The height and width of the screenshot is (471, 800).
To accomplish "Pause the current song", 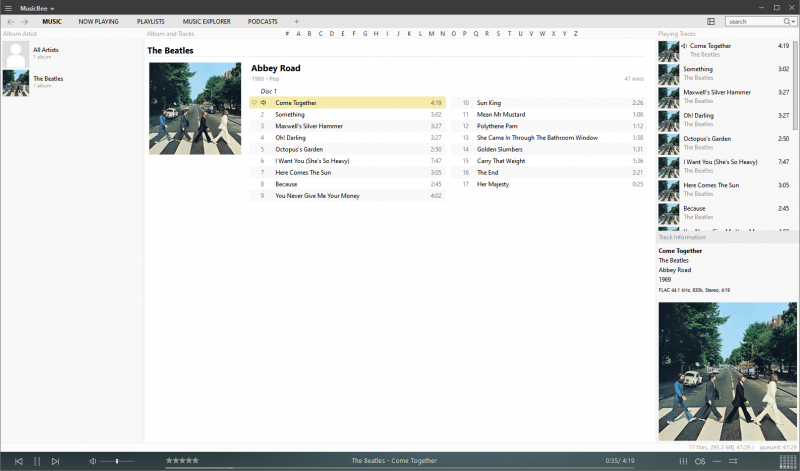I will click(x=37, y=461).
